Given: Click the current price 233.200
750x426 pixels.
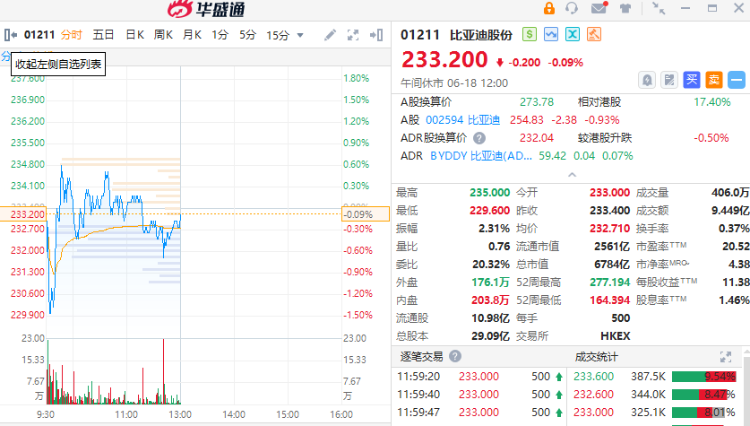Looking at the screenshot, I should (x=444, y=60).
